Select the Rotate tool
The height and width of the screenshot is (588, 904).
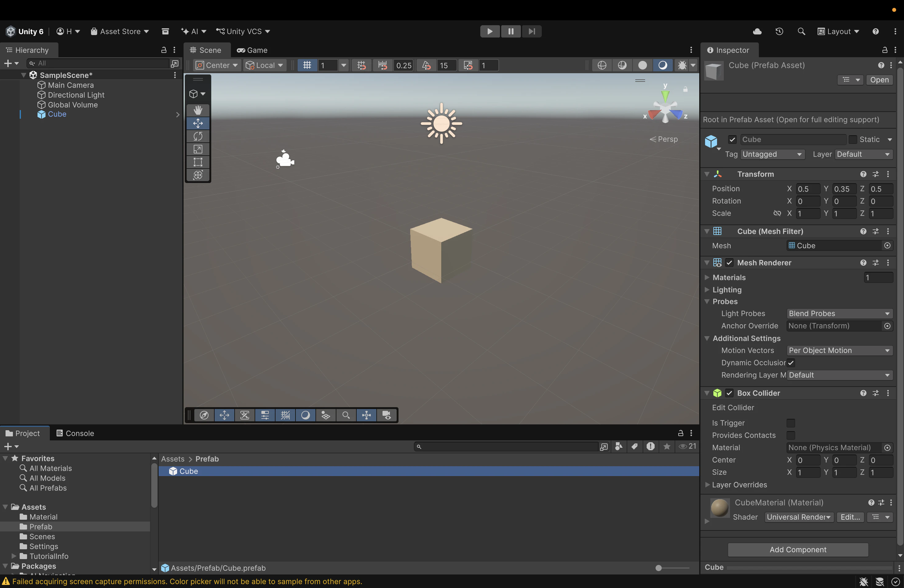click(198, 136)
